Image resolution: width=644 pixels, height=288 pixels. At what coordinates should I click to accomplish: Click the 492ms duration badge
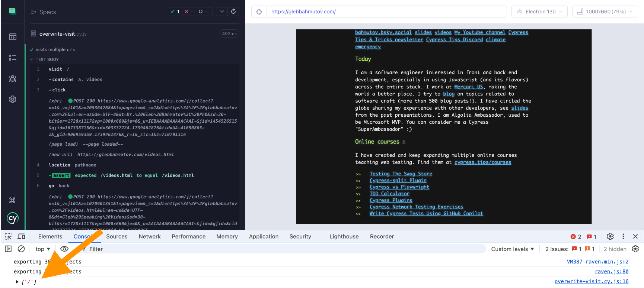pyautogui.click(x=229, y=33)
